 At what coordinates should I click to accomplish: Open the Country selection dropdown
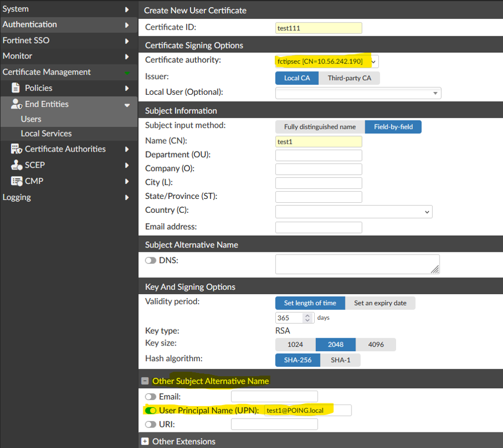(x=427, y=212)
